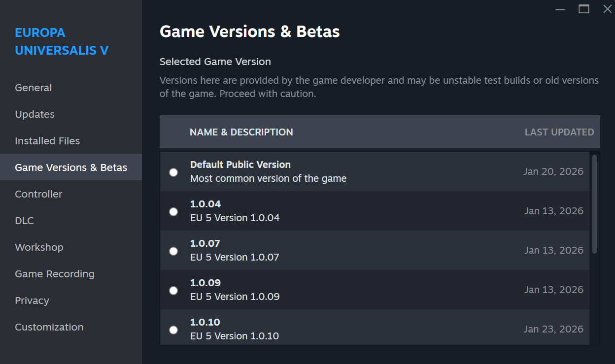Click the 'EU 5 Version 1.0.04' description
This screenshot has height=364, width=615.
pos(235,218)
